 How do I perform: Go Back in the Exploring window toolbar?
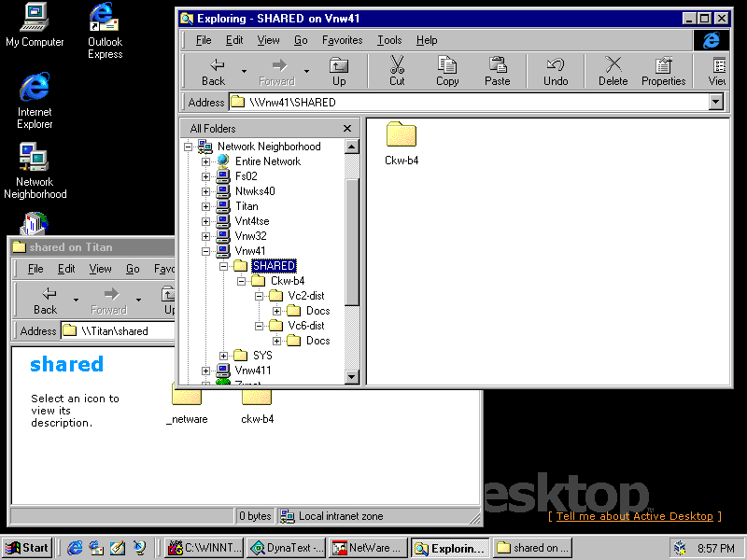(x=213, y=72)
